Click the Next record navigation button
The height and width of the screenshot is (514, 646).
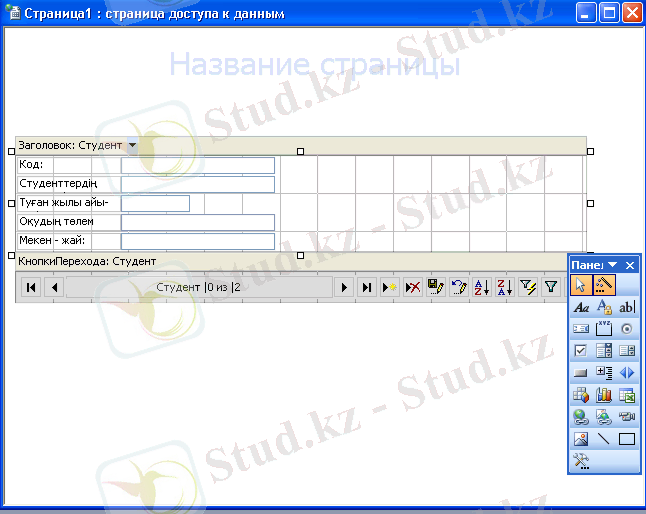345,288
